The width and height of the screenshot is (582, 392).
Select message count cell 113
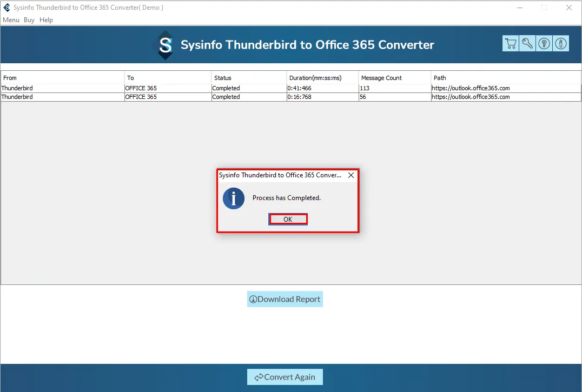point(395,88)
